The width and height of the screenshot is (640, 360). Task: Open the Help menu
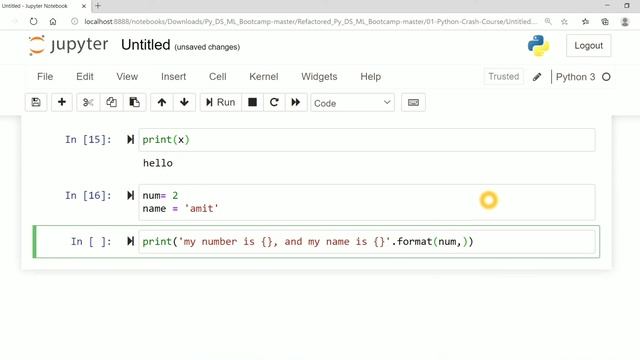371,77
